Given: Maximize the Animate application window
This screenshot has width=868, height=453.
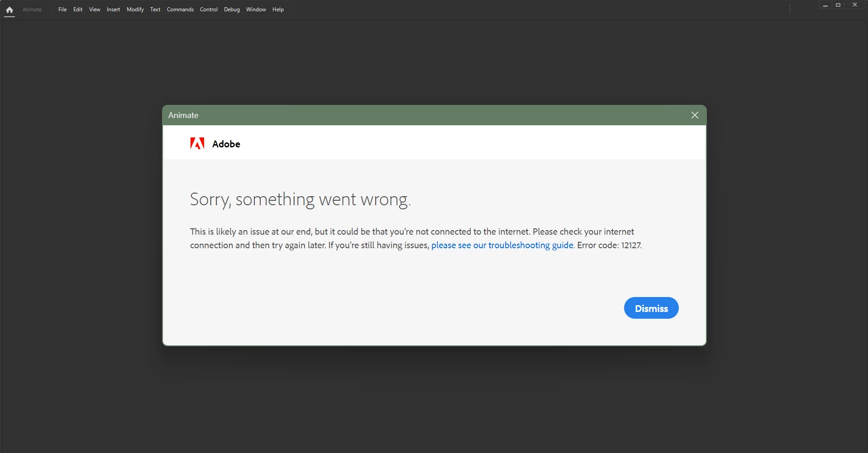Looking at the screenshot, I should click(838, 5).
